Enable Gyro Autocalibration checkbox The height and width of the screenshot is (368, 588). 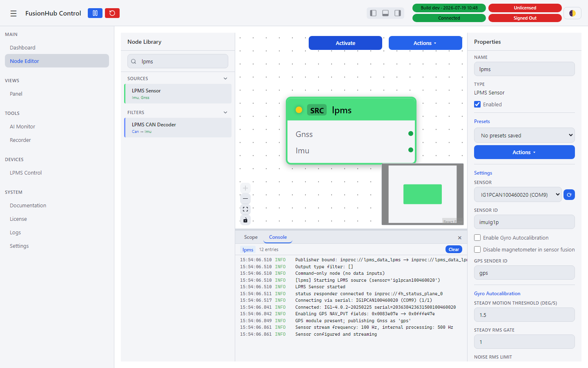click(477, 238)
